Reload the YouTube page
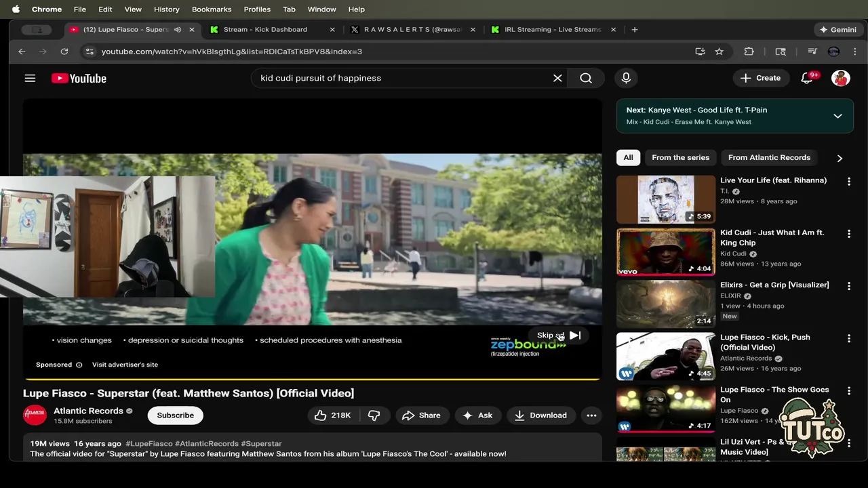Screen dimensions: 868x488 [64, 52]
